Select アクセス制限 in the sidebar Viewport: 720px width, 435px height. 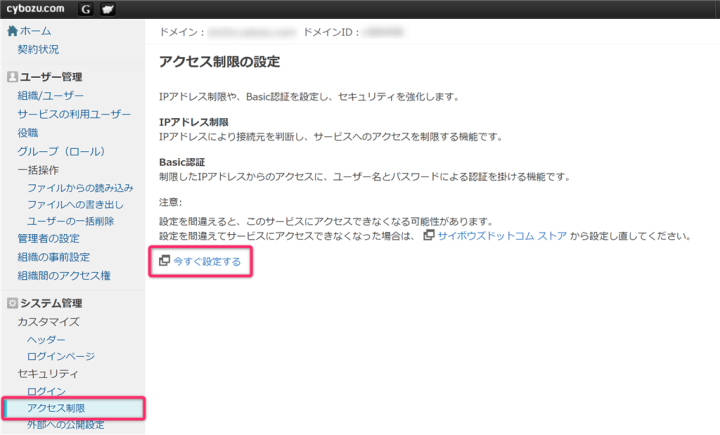click(x=56, y=408)
